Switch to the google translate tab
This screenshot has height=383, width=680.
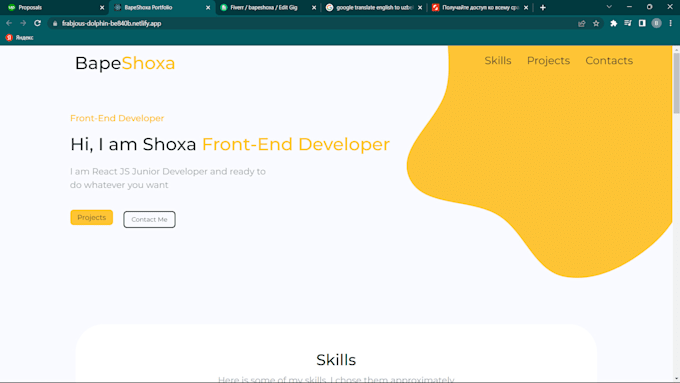pos(374,7)
